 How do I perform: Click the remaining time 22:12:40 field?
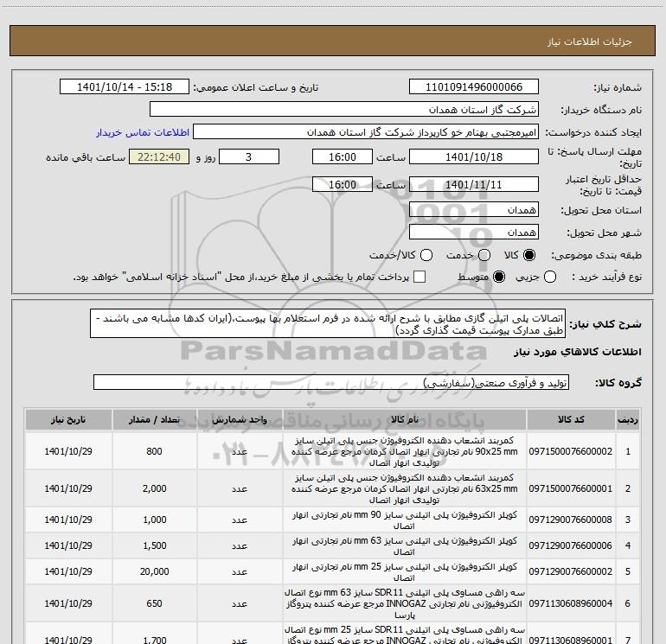159,156
